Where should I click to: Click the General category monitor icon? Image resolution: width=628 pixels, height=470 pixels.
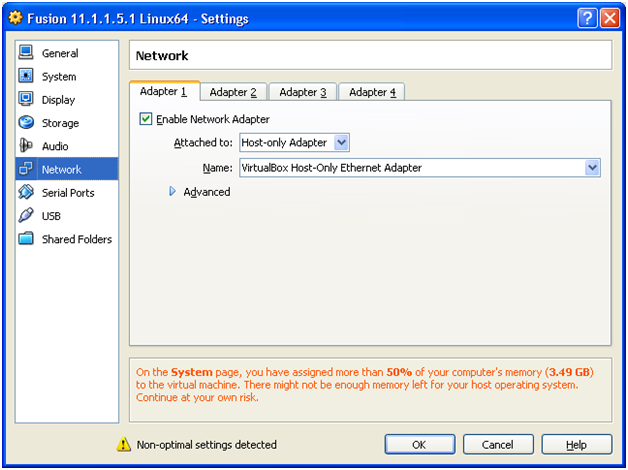point(26,52)
